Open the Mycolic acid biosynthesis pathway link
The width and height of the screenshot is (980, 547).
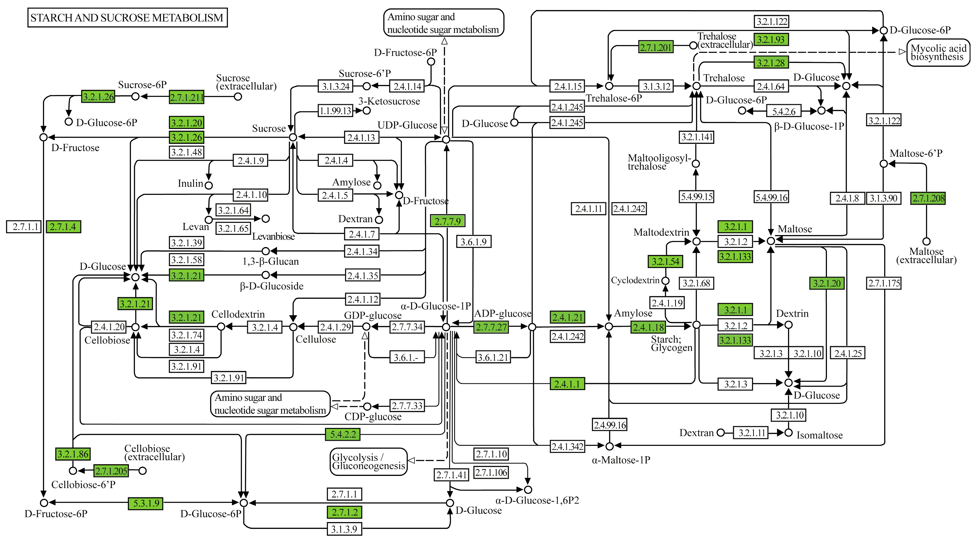click(x=938, y=52)
